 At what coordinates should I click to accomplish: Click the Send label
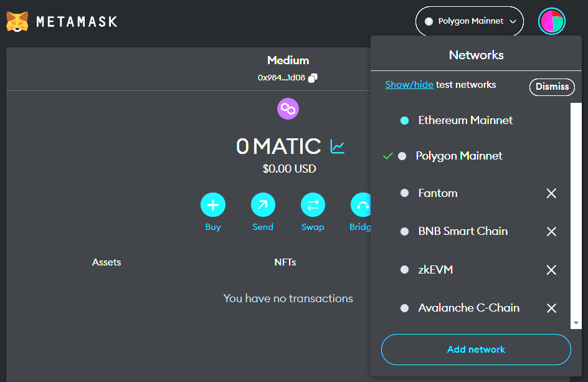click(263, 227)
